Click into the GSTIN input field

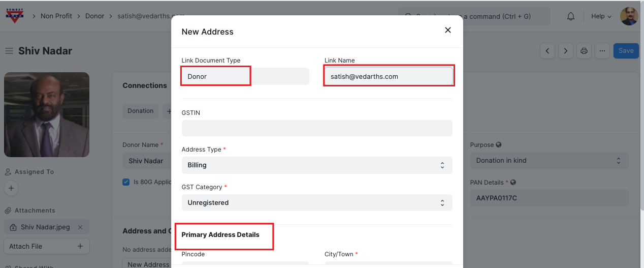pyautogui.click(x=317, y=128)
